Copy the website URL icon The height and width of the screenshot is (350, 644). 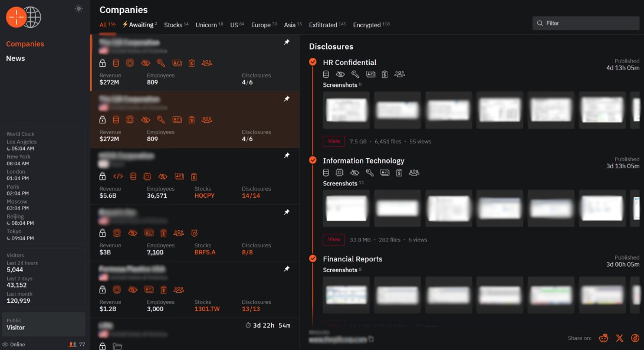(x=371, y=339)
